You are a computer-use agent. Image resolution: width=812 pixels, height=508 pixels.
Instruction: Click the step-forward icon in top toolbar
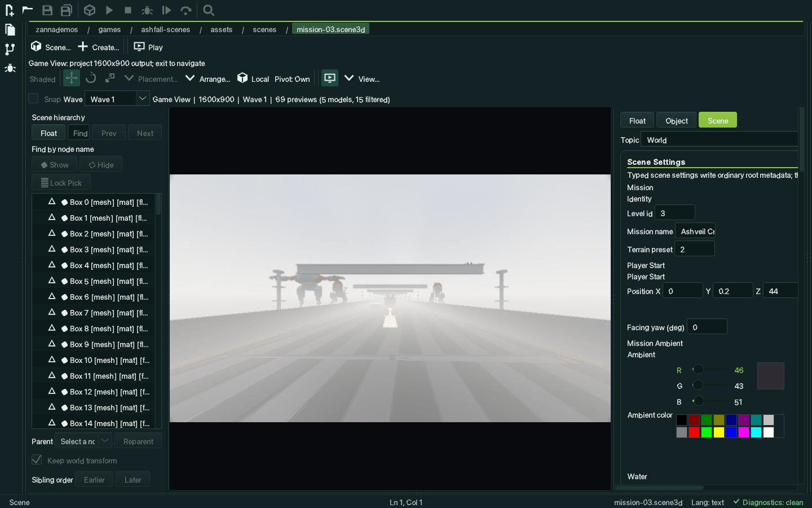point(166,10)
